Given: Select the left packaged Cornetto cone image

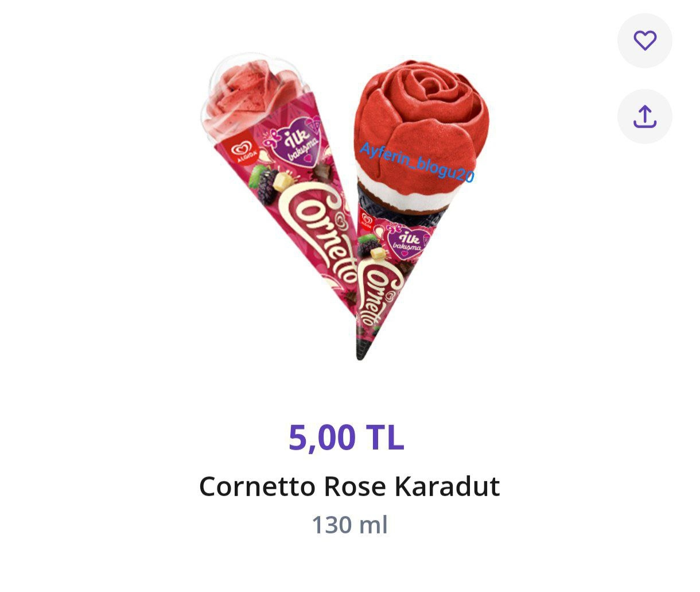Looking at the screenshot, I should click(x=278, y=184).
